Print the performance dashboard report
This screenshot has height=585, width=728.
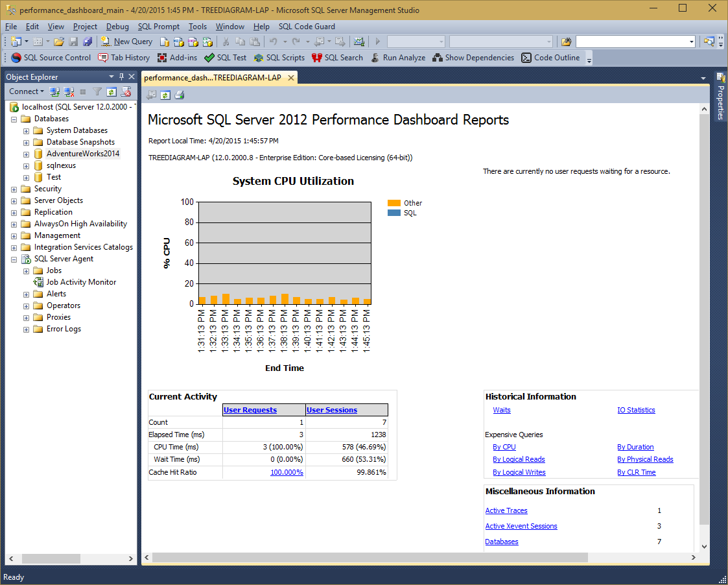click(179, 94)
